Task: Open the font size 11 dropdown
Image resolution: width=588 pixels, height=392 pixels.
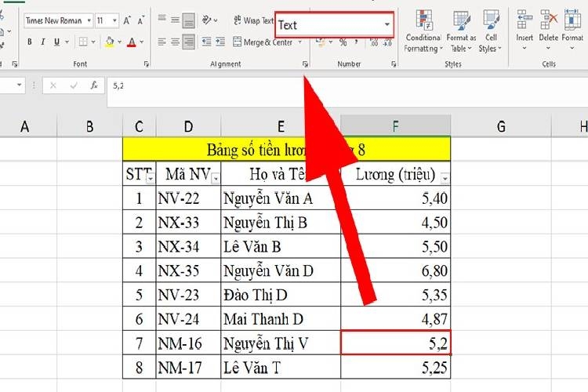Action: [114, 20]
